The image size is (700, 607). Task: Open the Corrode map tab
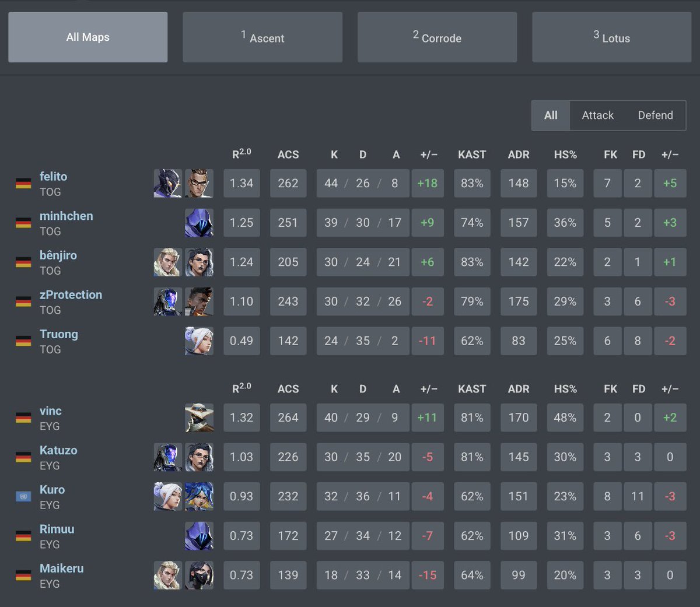(437, 37)
